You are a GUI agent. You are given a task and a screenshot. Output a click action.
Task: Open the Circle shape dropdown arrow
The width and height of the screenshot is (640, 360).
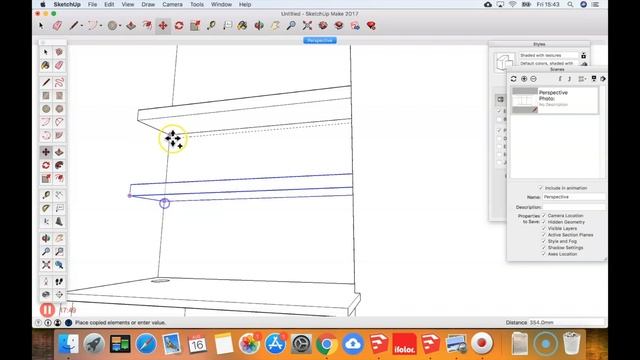click(x=120, y=26)
